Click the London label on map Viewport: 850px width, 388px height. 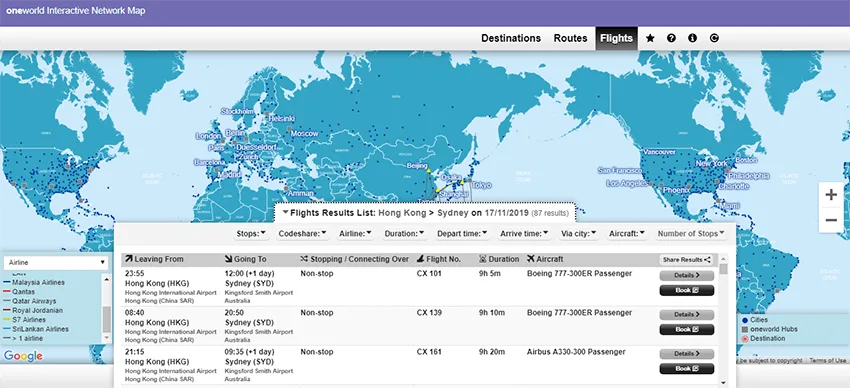pyautogui.click(x=209, y=136)
